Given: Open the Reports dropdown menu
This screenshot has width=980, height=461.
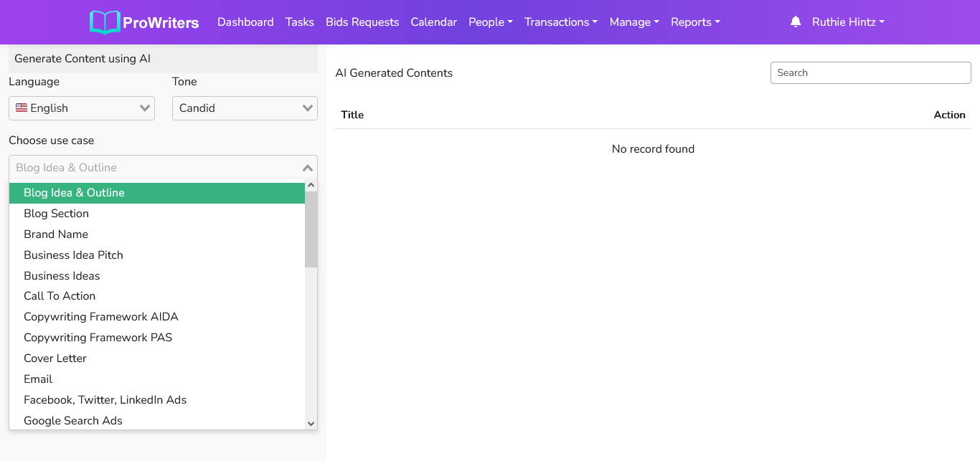Looking at the screenshot, I should pyautogui.click(x=694, y=22).
